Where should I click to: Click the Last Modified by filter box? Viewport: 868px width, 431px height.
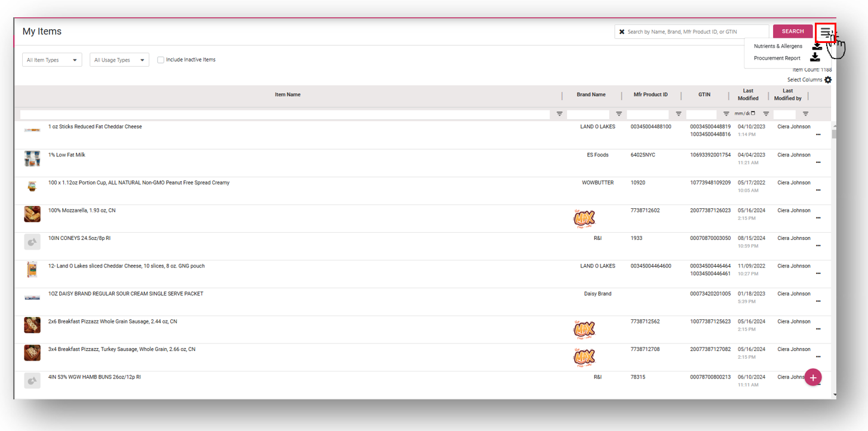point(784,114)
